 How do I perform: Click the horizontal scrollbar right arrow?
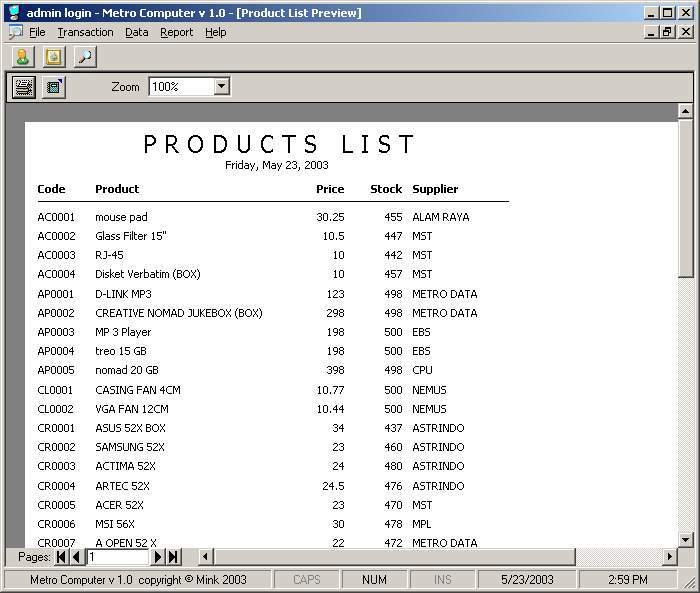670,557
